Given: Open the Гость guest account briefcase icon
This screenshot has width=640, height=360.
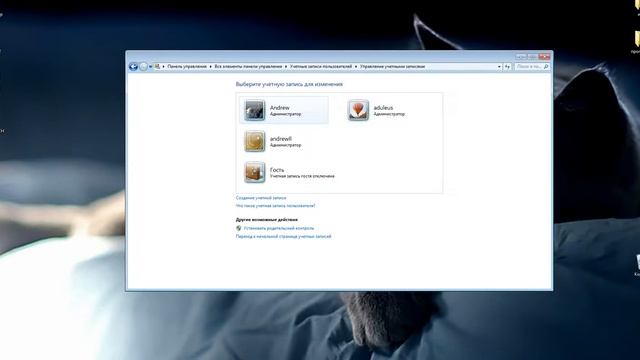Looking at the screenshot, I should point(254,172).
